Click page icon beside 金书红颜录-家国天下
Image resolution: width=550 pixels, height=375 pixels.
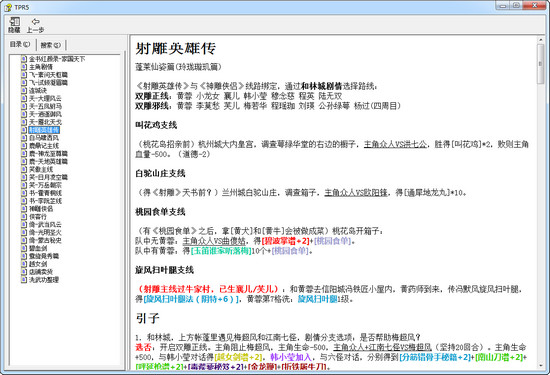[24, 59]
